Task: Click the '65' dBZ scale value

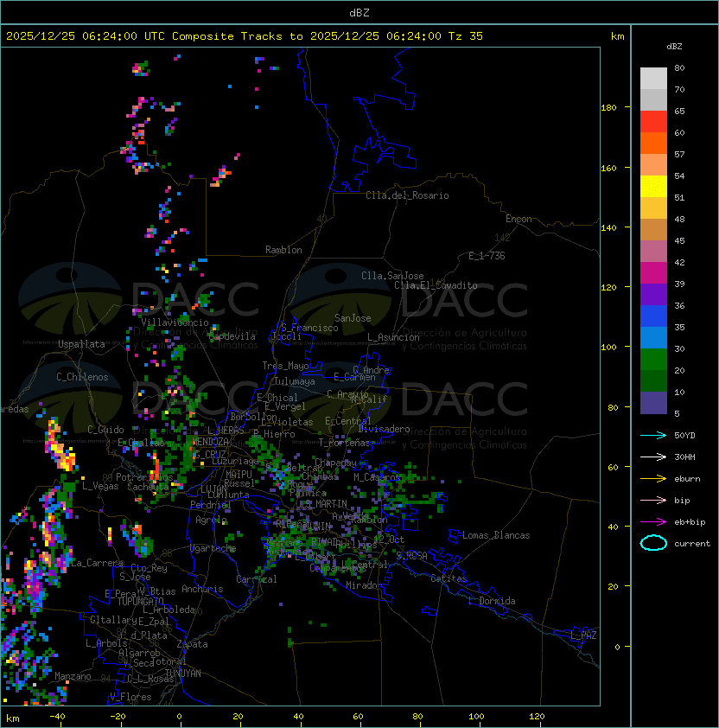Action: [x=679, y=111]
